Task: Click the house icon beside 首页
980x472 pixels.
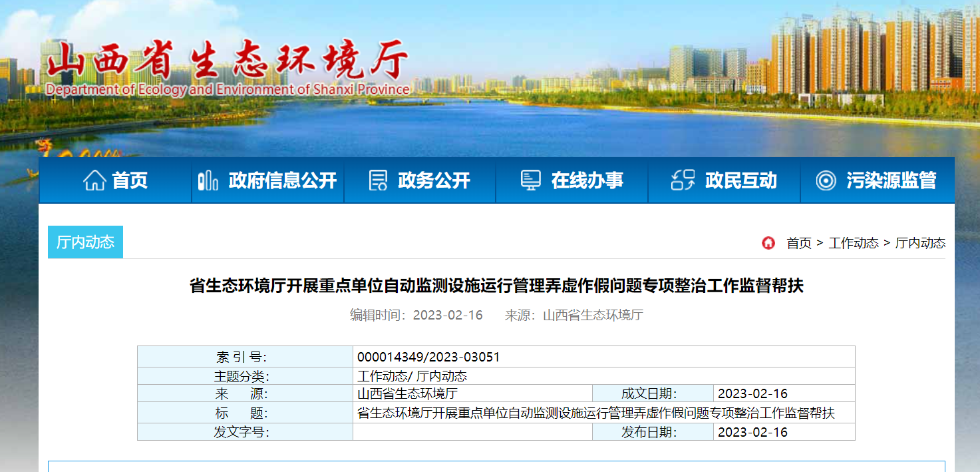Action: (94, 180)
